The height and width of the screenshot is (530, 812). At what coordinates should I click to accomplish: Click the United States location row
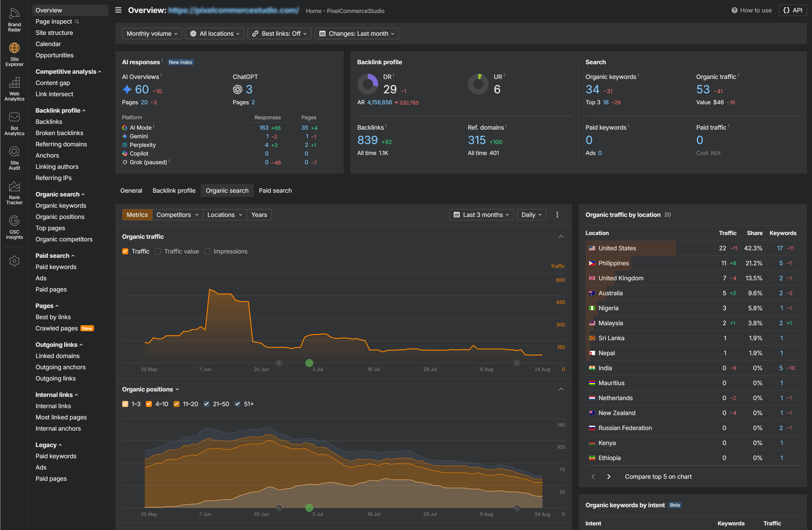pos(693,248)
